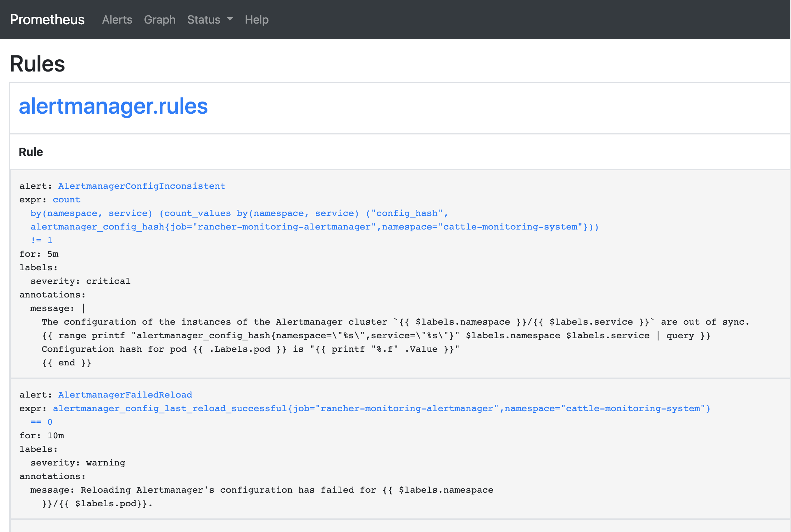Click the Help menu item
Viewport: 791px width, 532px height.
(256, 20)
